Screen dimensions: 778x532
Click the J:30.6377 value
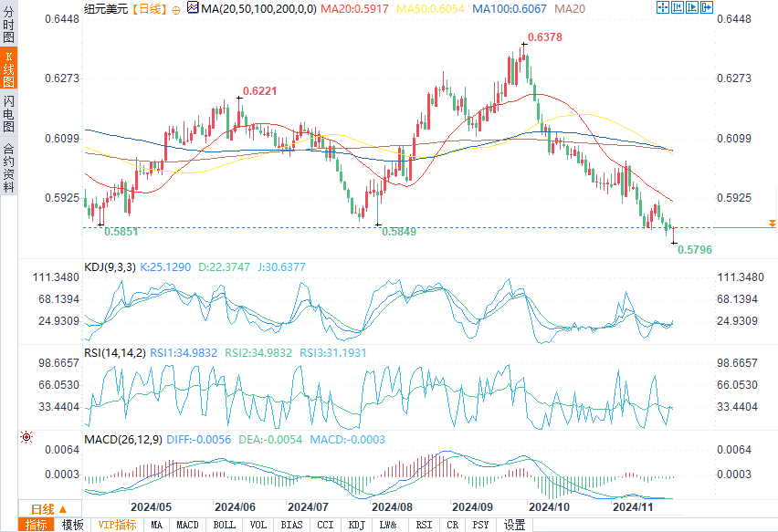[x=281, y=267]
